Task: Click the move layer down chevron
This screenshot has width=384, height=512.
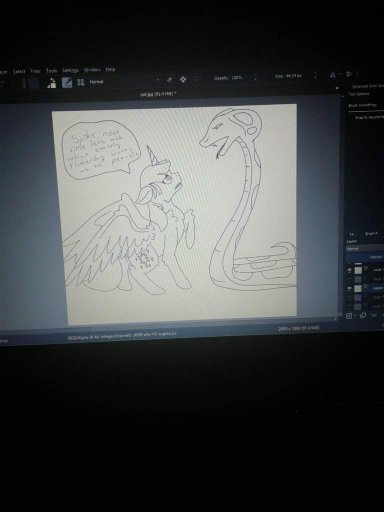Action: tap(374, 315)
